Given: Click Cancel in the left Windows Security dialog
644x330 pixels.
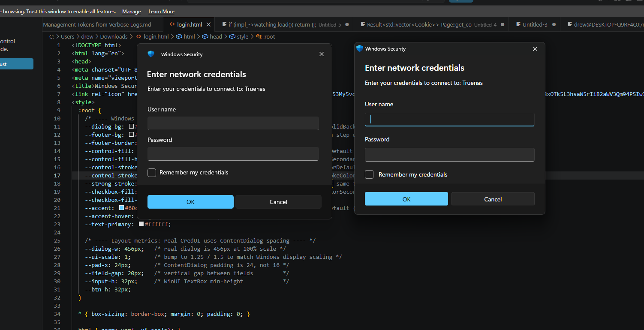Looking at the screenshot, I should (278, 202).
